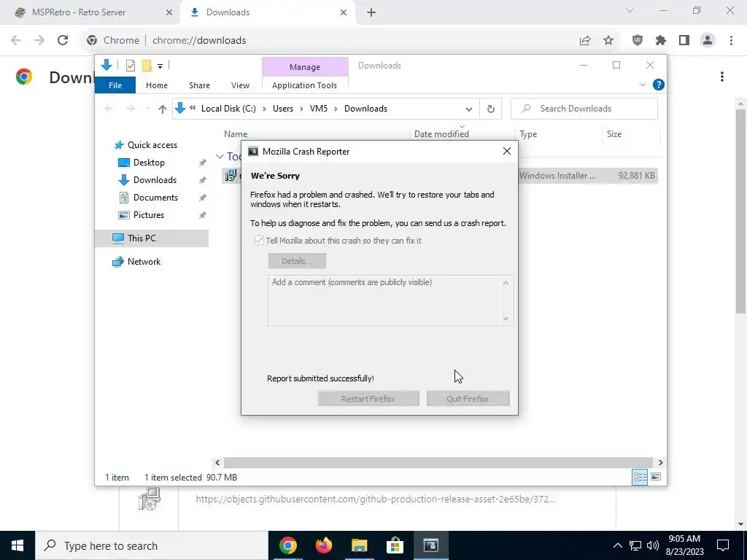Open Pictures in the navigation pane

pyautogui.click(x=148, y=215)
